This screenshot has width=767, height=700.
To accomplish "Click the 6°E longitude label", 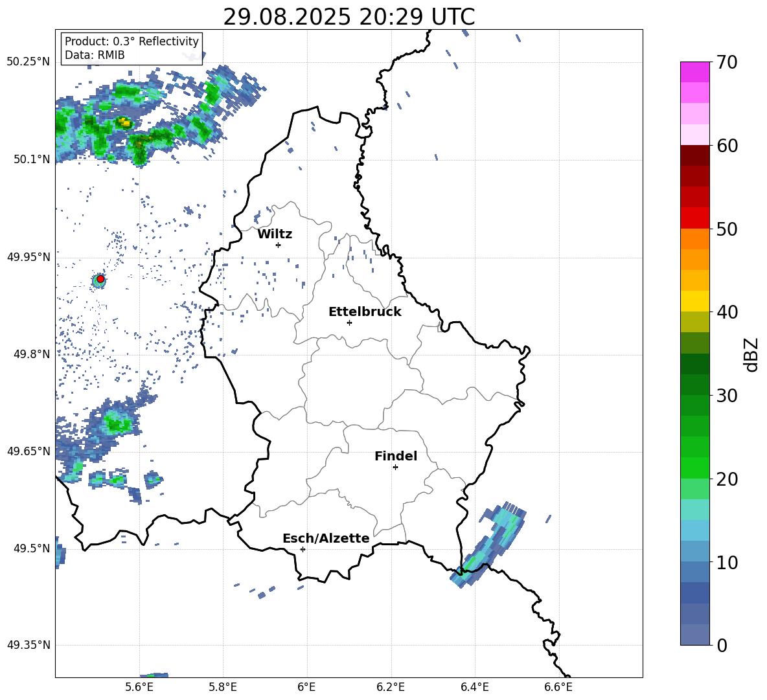I will [306, 687].
